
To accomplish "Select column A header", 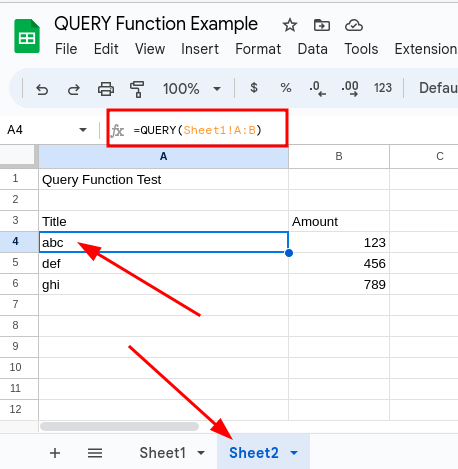I will 163,156.
